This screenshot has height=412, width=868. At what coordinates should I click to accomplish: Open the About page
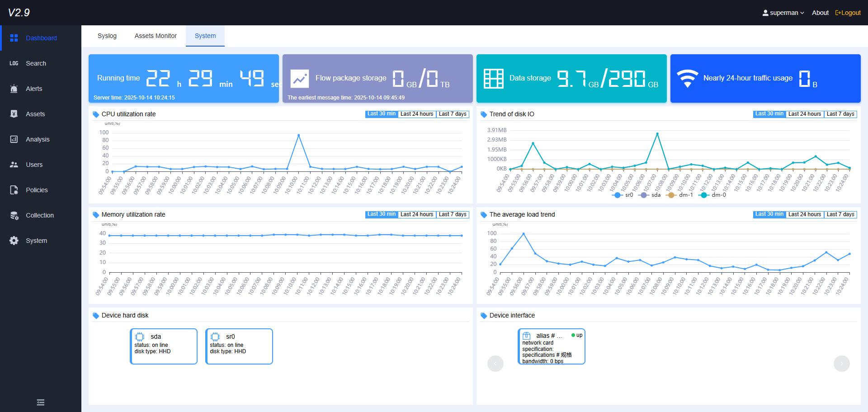(820, 13)
